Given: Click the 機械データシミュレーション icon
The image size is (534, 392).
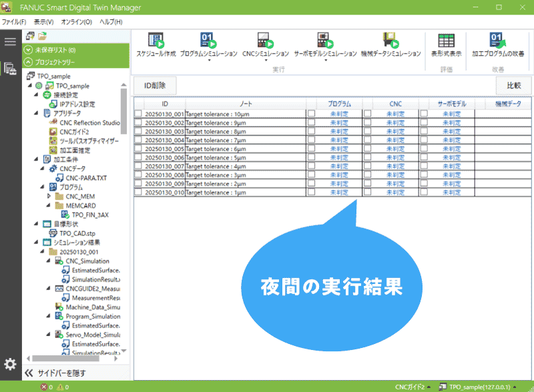Looking at the screenshot, I should click(x=389, y=41).
